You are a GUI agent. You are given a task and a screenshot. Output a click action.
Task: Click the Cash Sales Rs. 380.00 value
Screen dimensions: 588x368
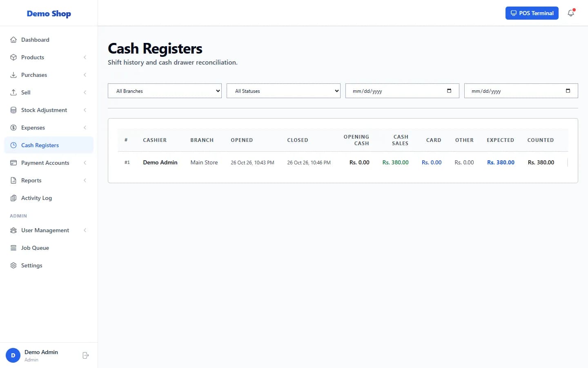395,162
